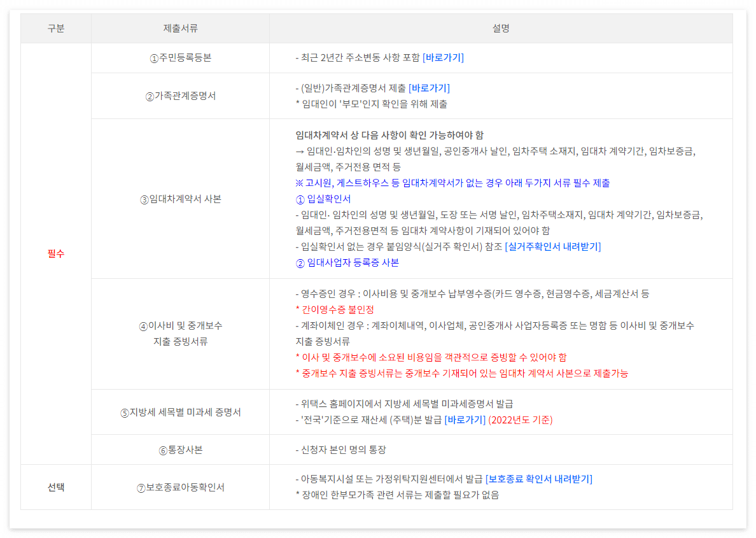Select the ①주민등록등본 row label
Screen dimensions: 756x538
(180, 58)
